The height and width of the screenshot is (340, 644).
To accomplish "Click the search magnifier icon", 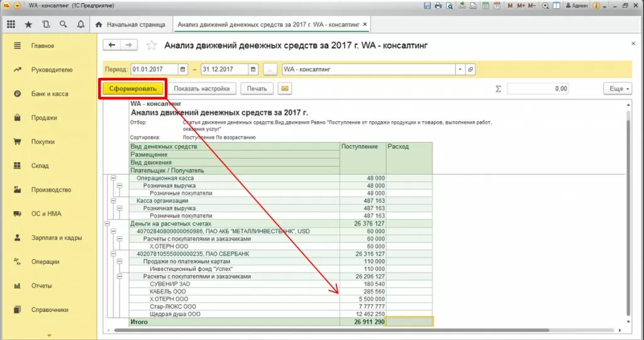I will click(64, 25).
